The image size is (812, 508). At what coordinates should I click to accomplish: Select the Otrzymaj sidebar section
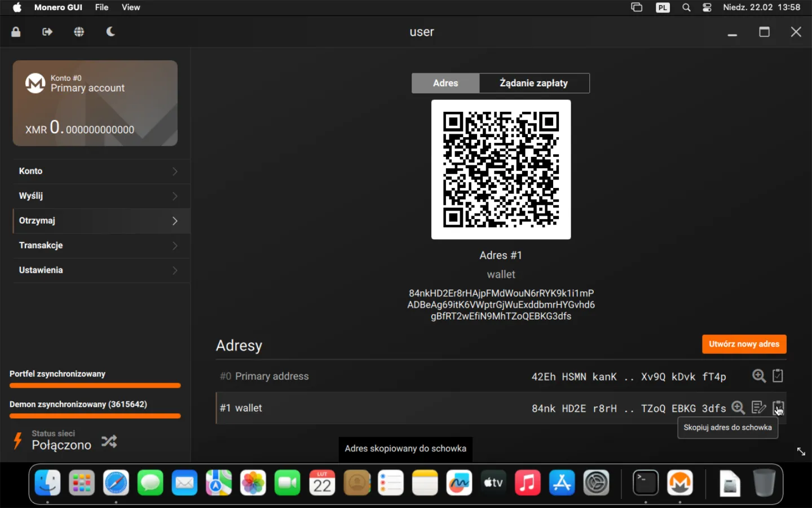tap(101, 221)
